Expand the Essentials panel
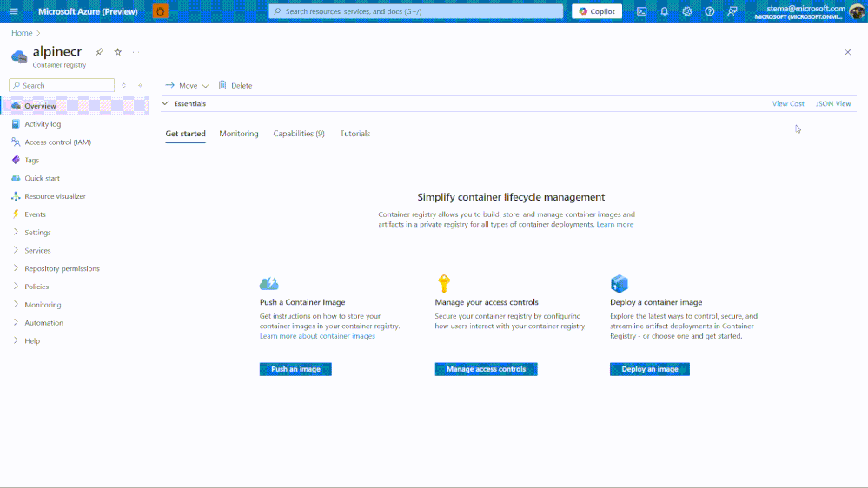 [x=165, y=103]
